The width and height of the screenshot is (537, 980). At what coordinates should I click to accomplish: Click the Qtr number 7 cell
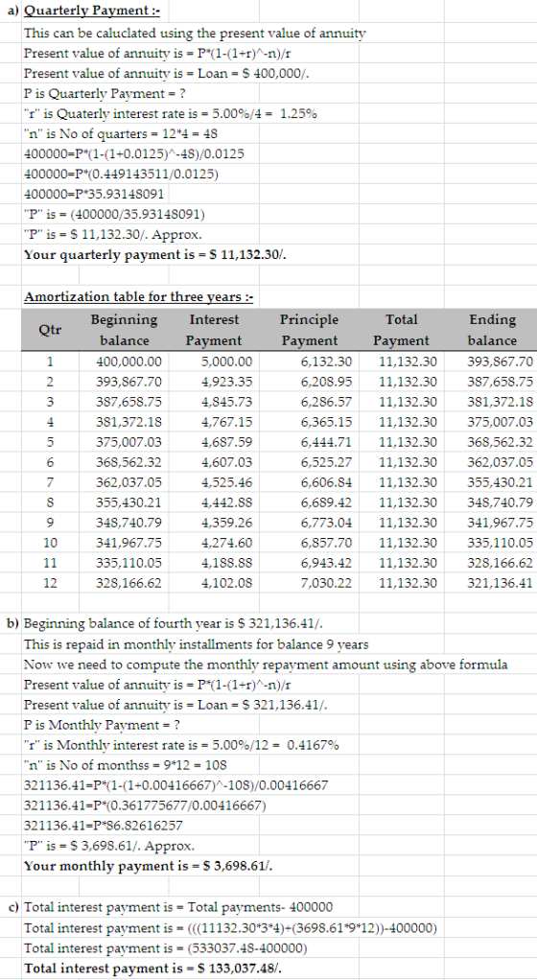pyautogui.click(x=50, y=482)
